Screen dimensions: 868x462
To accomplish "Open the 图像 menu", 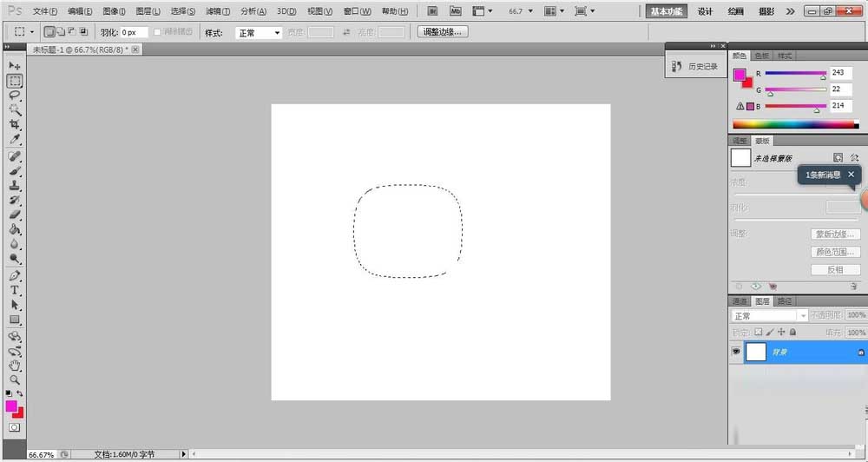I will (114, 11).
